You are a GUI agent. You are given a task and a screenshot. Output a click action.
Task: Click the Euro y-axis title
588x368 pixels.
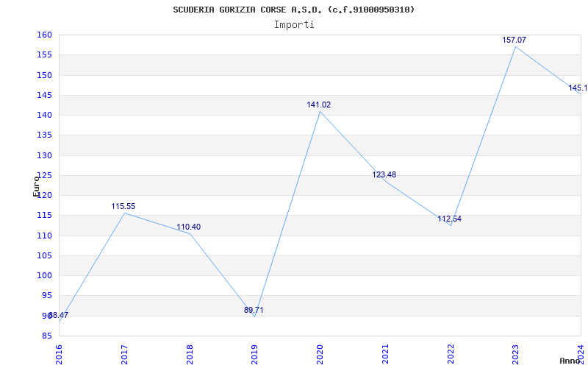point(36,186)
